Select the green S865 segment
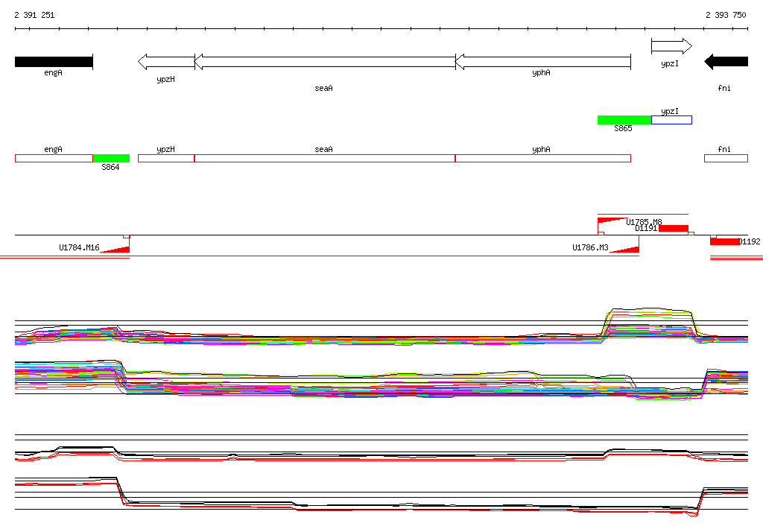Screen dimensions: 763x532 pos(624,120)
